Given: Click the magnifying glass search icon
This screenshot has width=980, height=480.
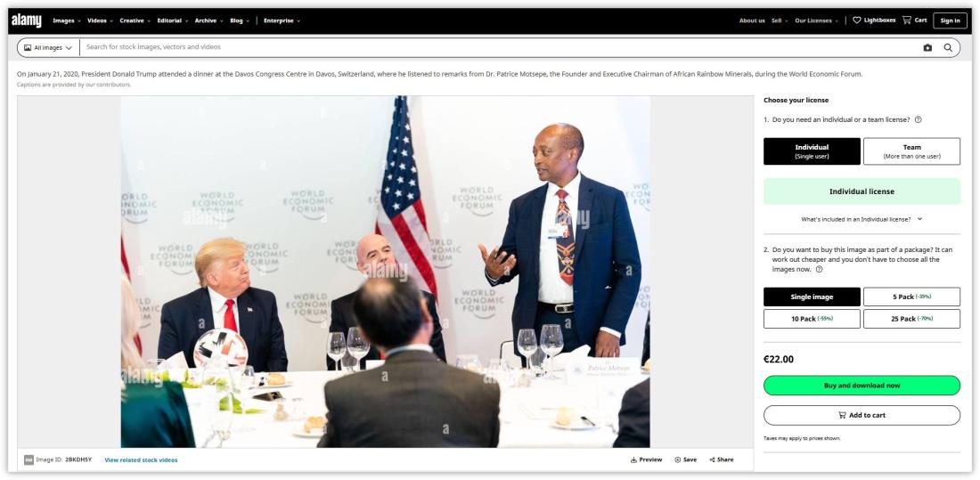Looking at the screenshot, I should pos(948,47).
